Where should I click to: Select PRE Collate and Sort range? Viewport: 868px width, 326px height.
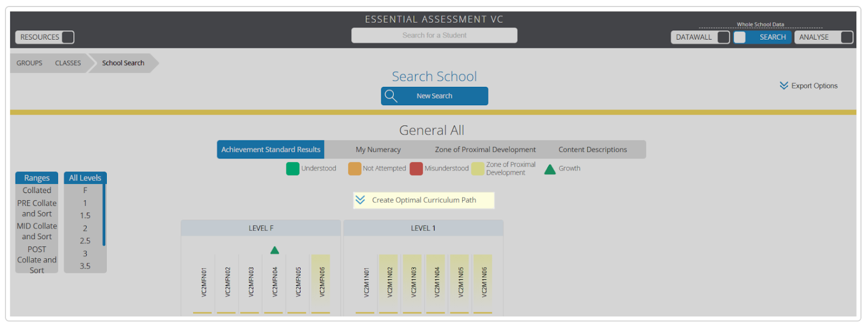pyautogui.click(x=37, y=208)
